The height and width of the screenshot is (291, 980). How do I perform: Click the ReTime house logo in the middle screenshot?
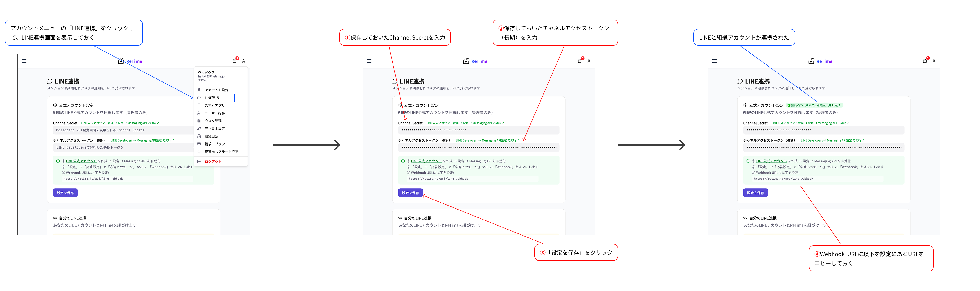pos(466,61)
